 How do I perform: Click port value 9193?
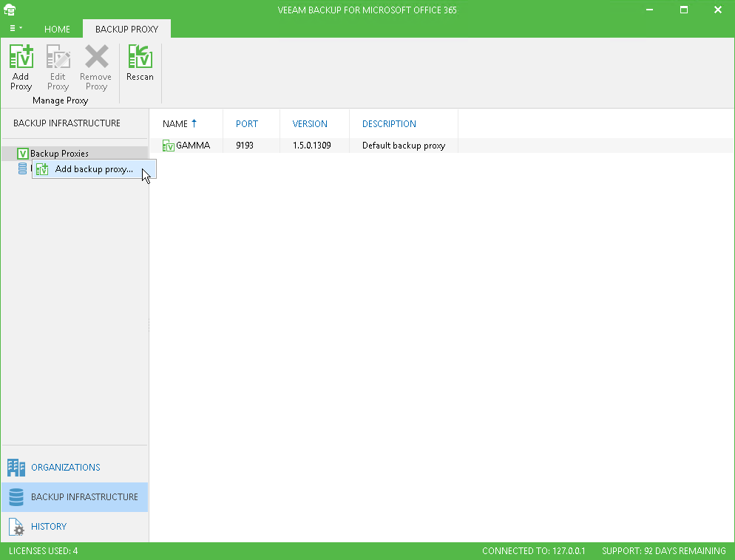pos(245,145)
